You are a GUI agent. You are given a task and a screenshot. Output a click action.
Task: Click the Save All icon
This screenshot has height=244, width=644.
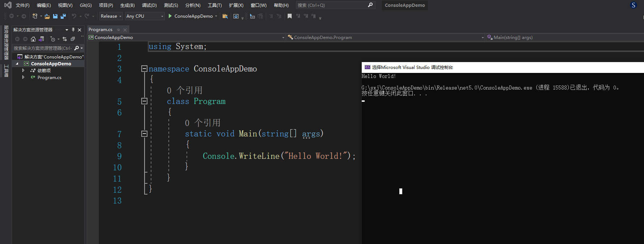coord(63,16)
